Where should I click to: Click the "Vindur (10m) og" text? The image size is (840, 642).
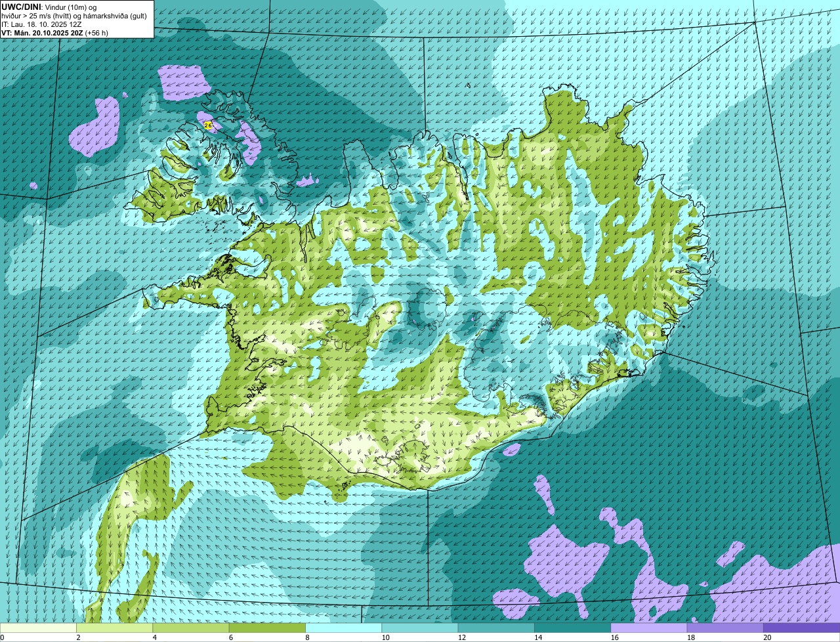70,7
